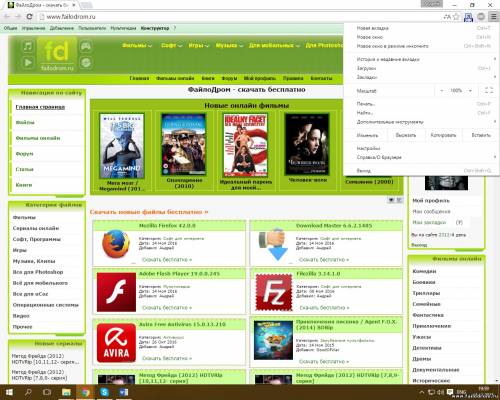Expand the Софт dropdown in site navigation
This screenshot has width=500, height=400.
[172, 45]
